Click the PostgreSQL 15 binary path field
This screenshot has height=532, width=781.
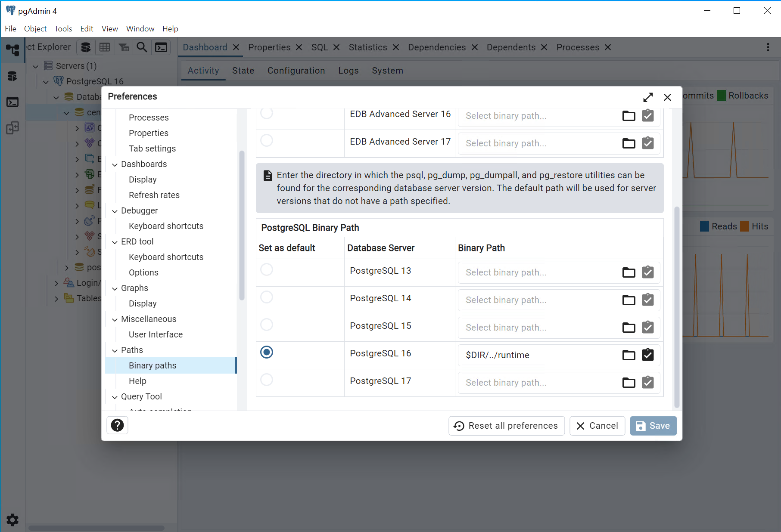(x=538, y=328)
